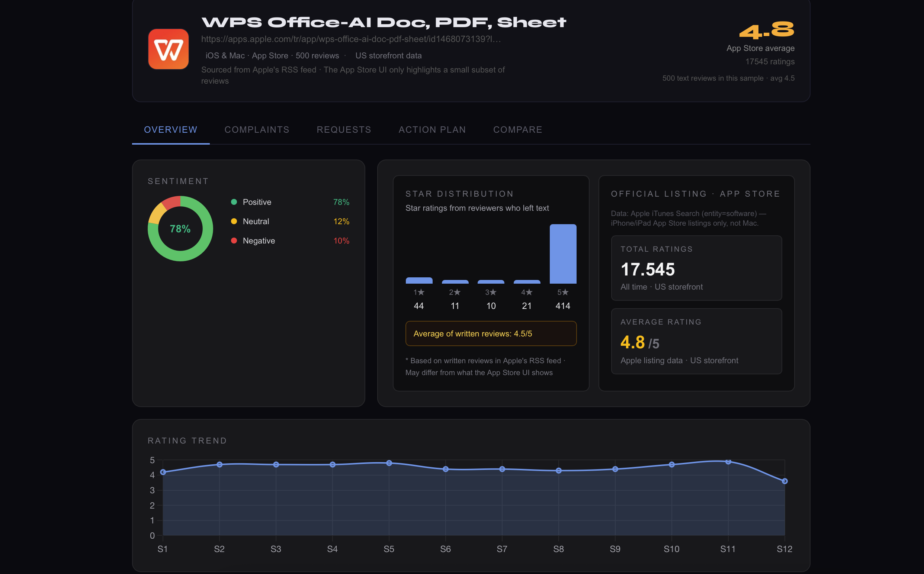Click the 'Official Listing · App Store' heading
Viewport: 924px width, 574px height.
pos(696,194)
